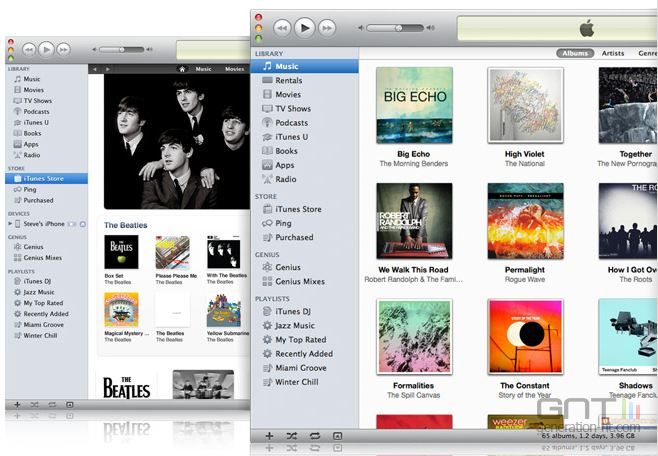Switch to the Albums view tab
Screen dimensions: 658x456
575,53
